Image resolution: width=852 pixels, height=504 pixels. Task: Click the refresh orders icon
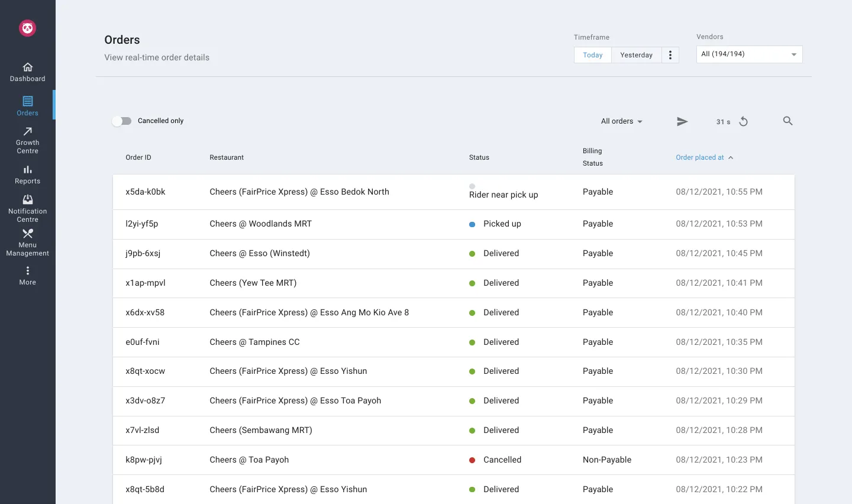pos(744,121)
